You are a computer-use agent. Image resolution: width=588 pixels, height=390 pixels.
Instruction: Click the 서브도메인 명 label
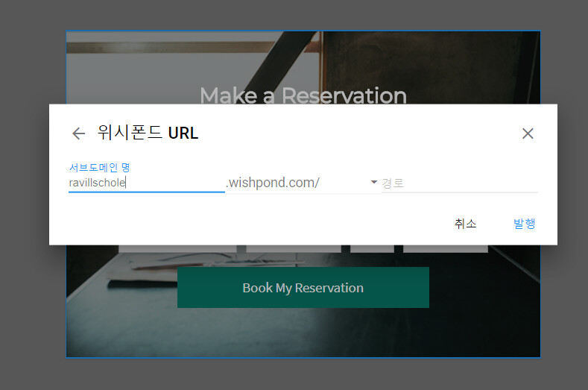pyautogui.click(x=99, y=168)
